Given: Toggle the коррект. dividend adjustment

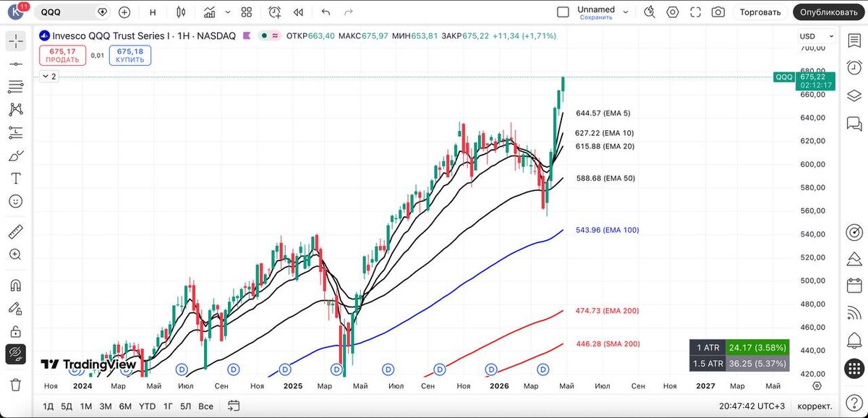Looking at the screenshot, I should 814,406.
